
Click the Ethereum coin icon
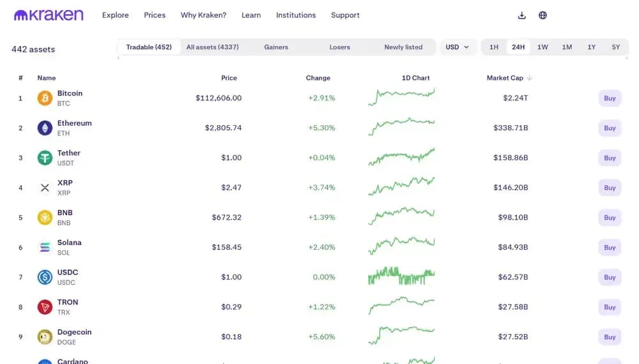pos(45,128)
